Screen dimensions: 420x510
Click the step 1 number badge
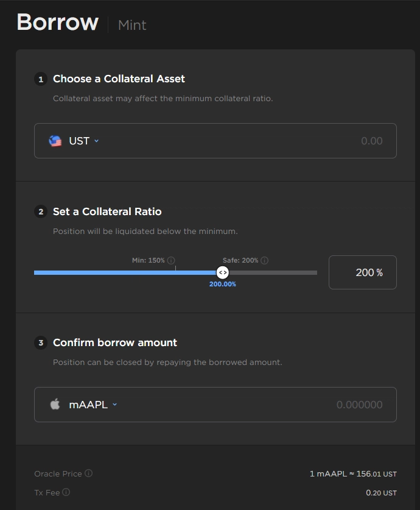[x=41, y=79]
